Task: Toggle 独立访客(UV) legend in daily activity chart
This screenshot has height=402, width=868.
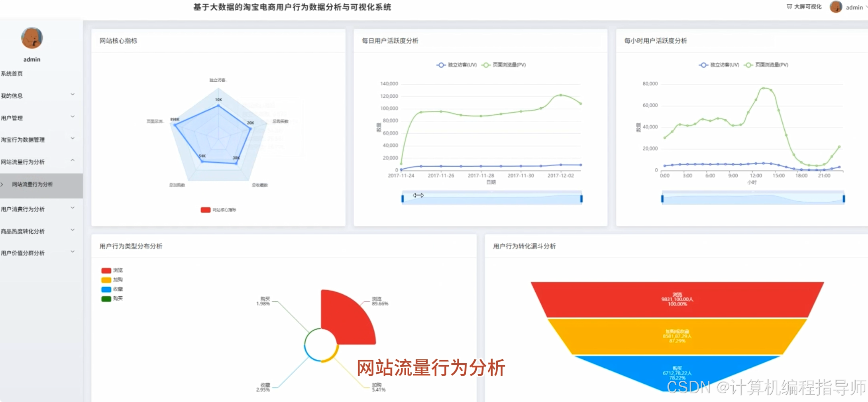Action: point(457,65)
